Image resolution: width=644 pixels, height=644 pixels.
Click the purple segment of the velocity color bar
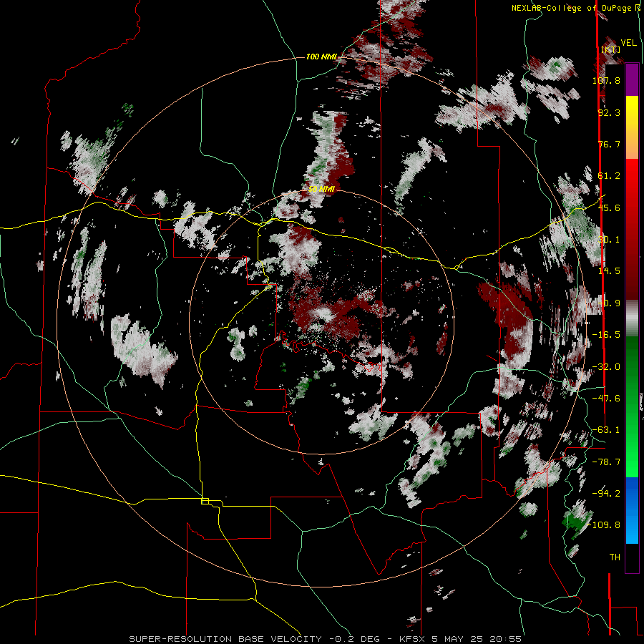pyautogui.click(x=632, y=80)
